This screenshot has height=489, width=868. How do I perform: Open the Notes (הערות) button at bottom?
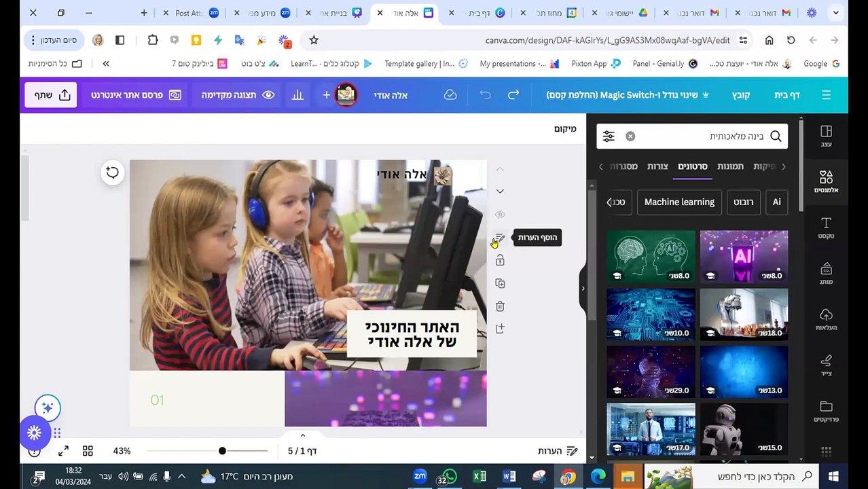coord(558,451)
